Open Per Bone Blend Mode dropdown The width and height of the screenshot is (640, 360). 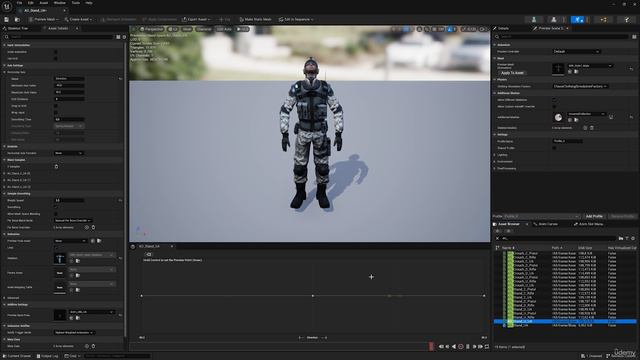[x=73, y=220]
